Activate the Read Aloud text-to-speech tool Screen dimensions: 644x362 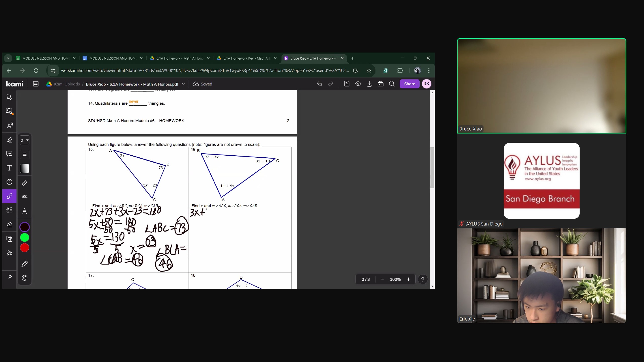click(x=9, y=125)
